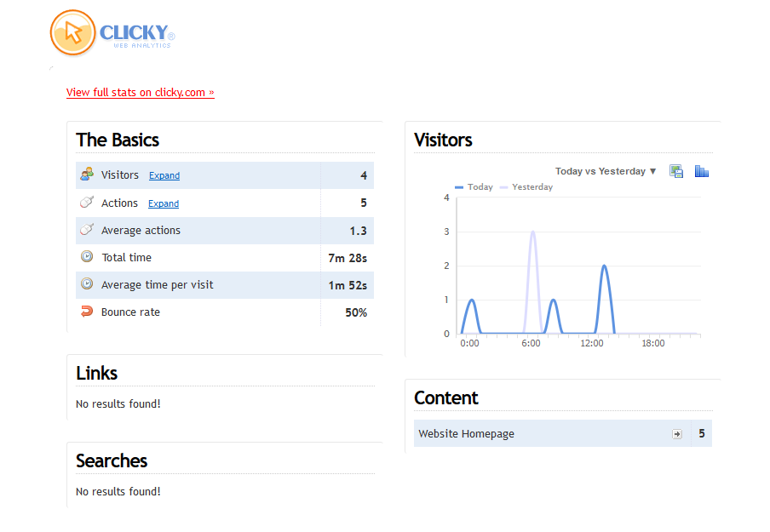Click the Yesterday legend entry
The height and width of the screenshot is (532, 770).
pos(526,187)
